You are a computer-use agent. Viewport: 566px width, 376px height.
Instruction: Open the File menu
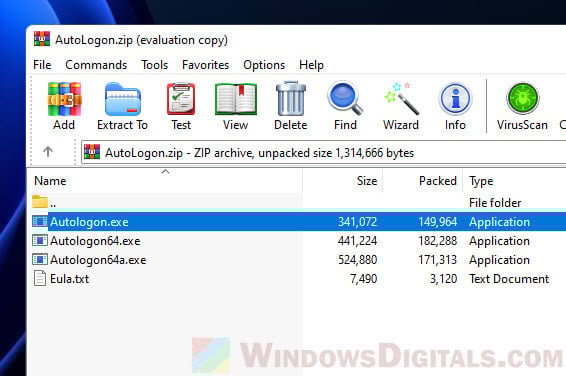[x=42, y=65]
